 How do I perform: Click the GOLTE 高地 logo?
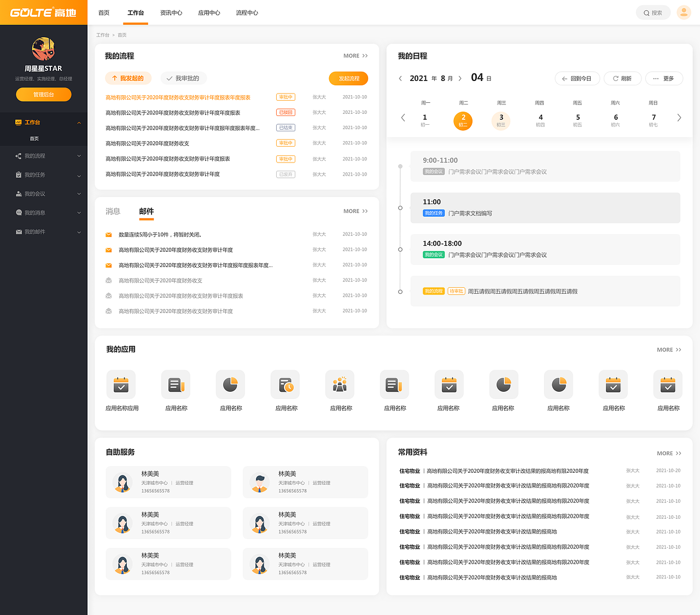click(43, 13)
